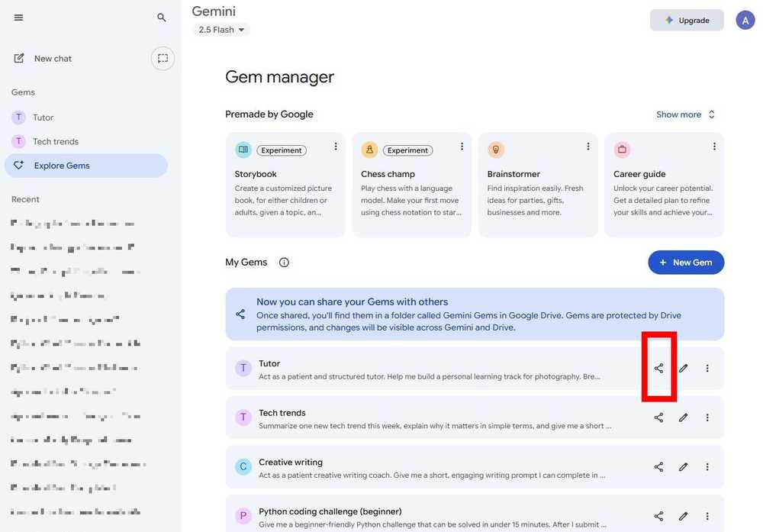Edit the Tech trends gem
Image resolution: width=763 pixels, height=532 pixels.
pos(683,418)
